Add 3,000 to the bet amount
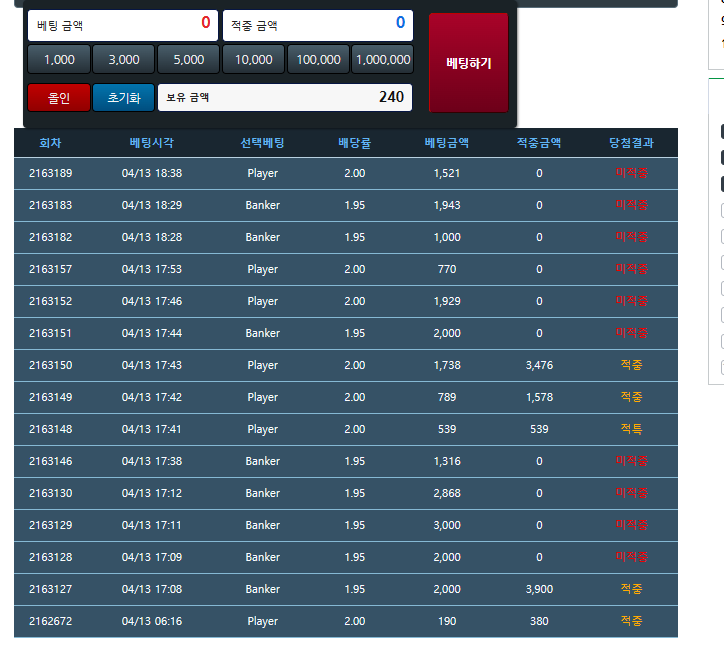Viewport: 724px width, 656px height. click(x=124, y=60)
